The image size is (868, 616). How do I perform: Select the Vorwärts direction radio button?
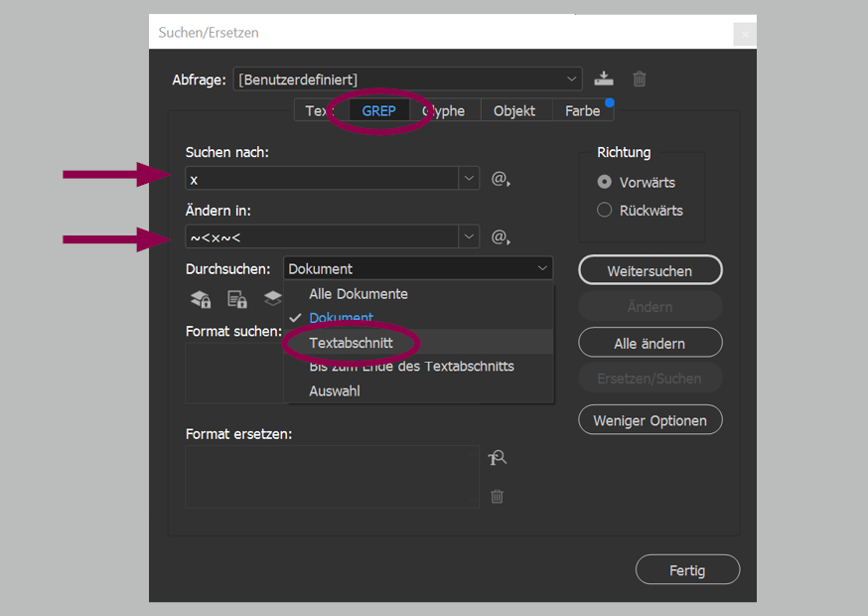pyautogui.click(x=605, y=182)
